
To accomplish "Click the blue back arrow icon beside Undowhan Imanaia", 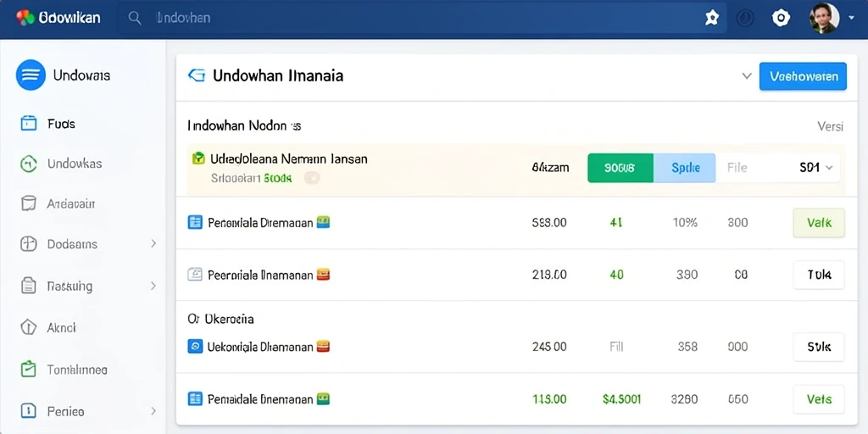I will point(197,75).
